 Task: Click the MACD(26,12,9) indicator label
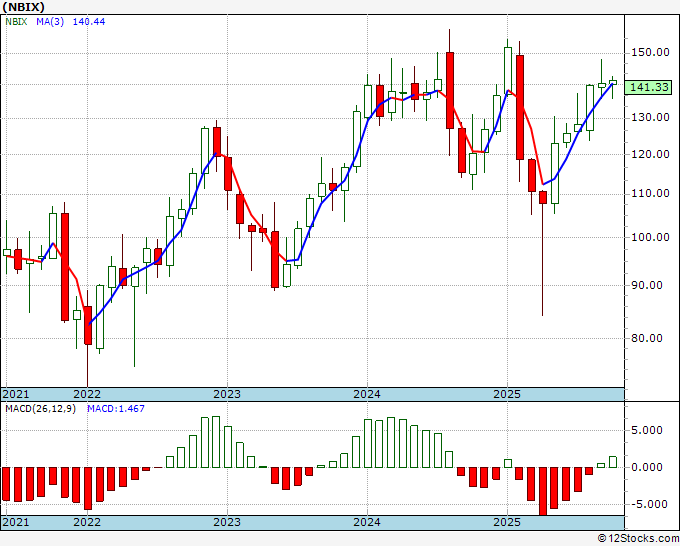click(40, 409)
